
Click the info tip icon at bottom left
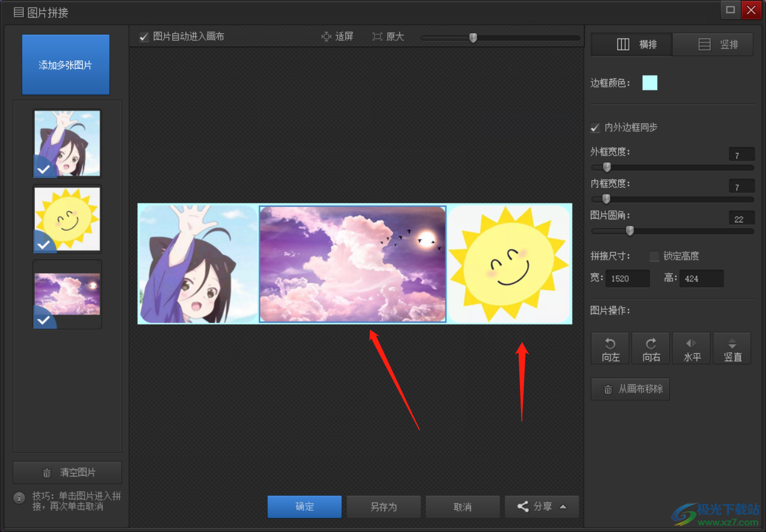[20, 498]
